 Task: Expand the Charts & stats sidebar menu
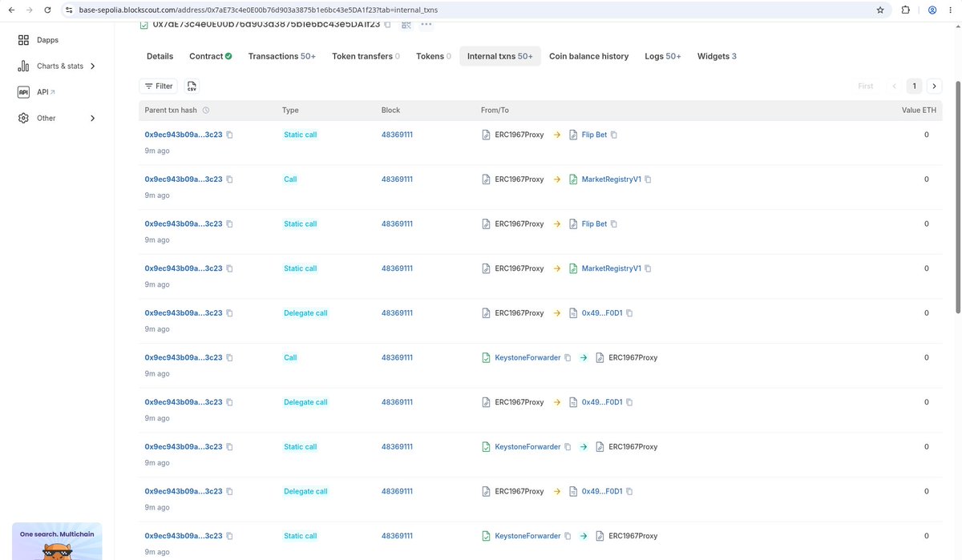coord(56,66)
